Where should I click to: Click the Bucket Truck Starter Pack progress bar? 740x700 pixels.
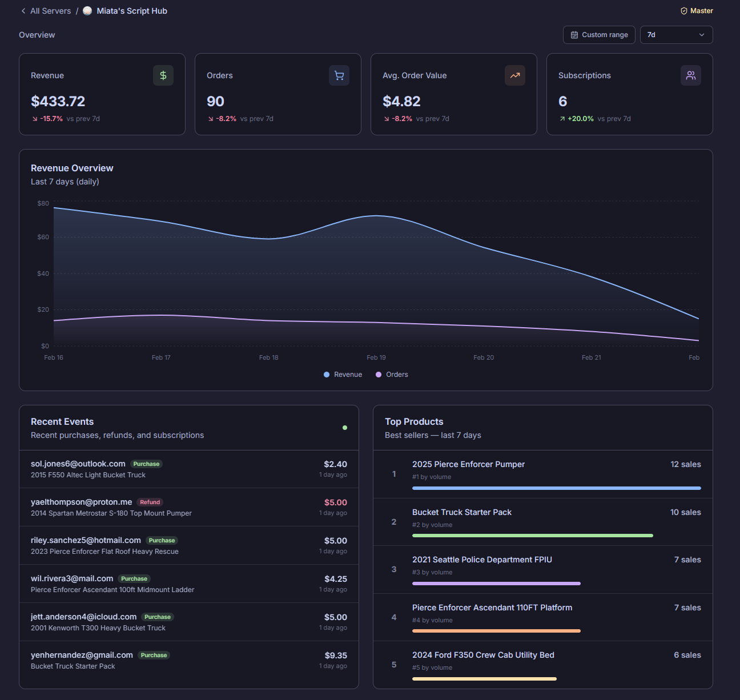pos(533,535)
